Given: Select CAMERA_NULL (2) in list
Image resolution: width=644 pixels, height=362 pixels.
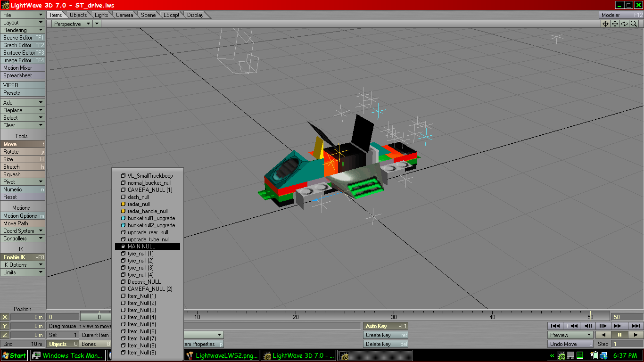Looking at the screenshot, I should pyautogui.click(x=147, y=289).
